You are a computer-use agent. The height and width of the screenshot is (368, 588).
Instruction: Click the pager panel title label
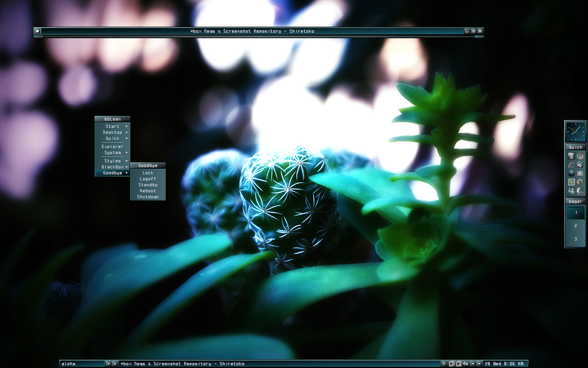[x=576, y=201]
